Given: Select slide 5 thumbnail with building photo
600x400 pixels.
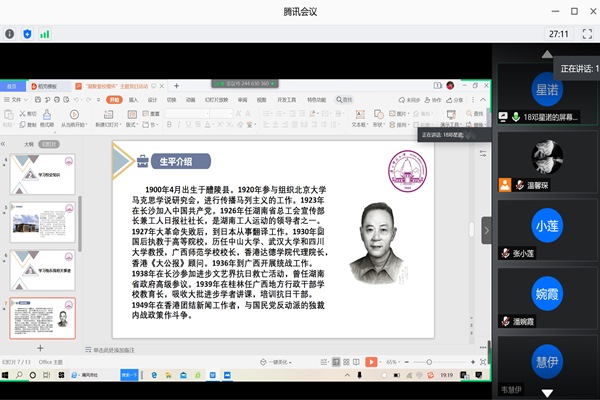Looking at the screenshot, I should pos(42,222).
